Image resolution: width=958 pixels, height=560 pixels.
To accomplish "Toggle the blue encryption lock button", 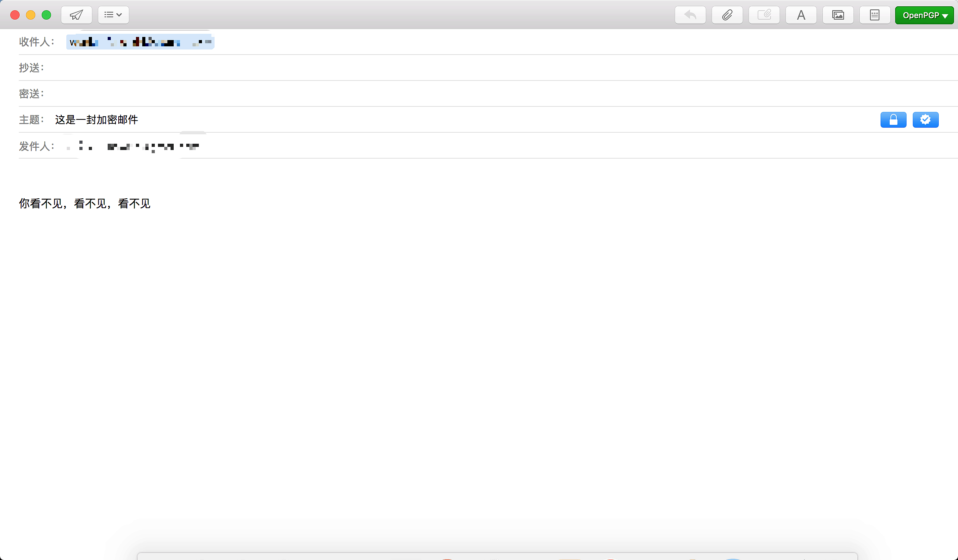I will pos(893,120).
